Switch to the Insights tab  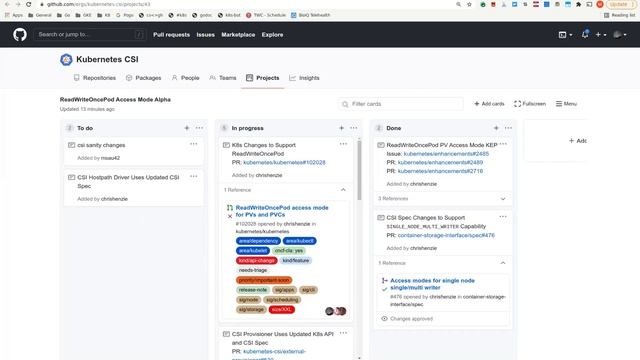point(304,78)
